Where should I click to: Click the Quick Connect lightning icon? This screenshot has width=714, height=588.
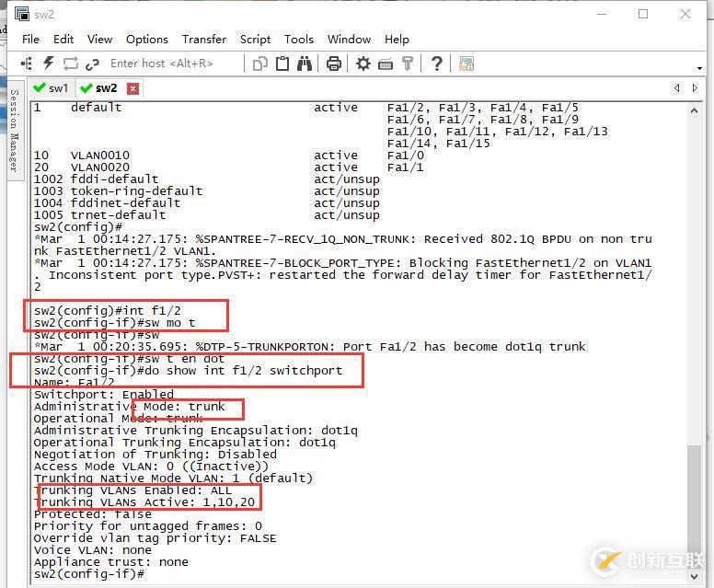click(48, 63)
